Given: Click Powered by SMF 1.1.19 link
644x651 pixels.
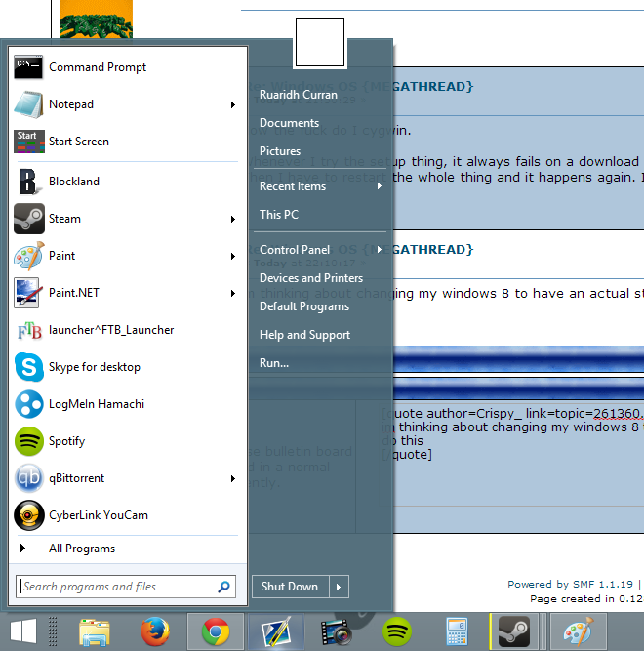Looking at the screenshot, I should (570, 585).
